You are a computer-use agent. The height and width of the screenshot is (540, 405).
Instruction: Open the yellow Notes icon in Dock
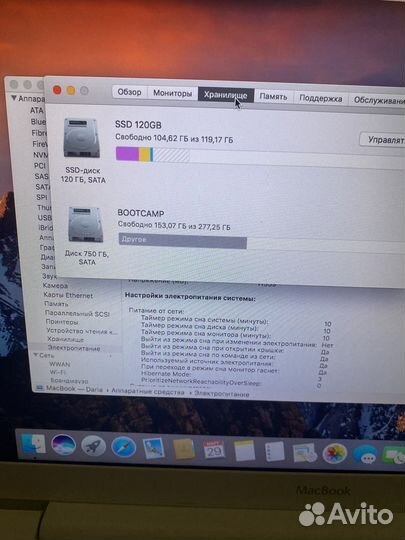245,450
